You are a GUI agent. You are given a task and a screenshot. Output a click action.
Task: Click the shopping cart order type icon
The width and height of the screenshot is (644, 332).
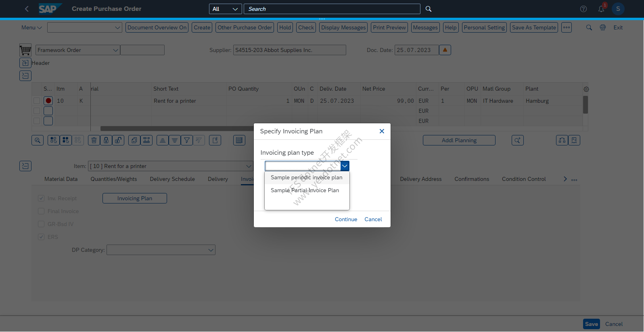[25, 50]
